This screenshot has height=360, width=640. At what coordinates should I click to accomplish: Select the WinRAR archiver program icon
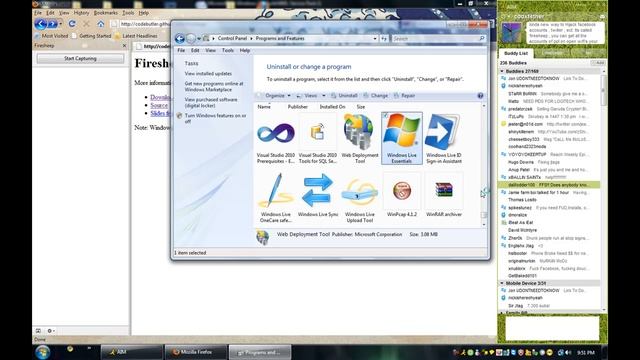point(444,195)
